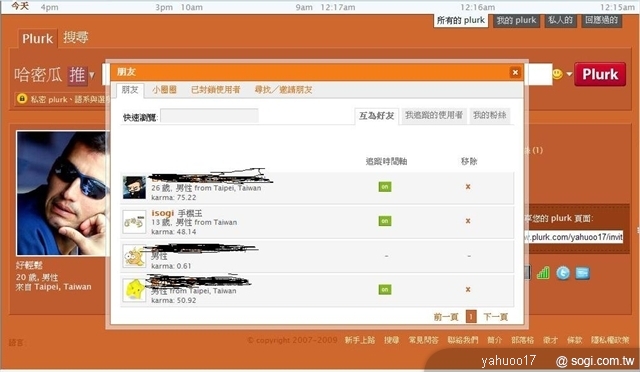
Task: Toggle timeline following for first friend
Action: coord(384,187)
